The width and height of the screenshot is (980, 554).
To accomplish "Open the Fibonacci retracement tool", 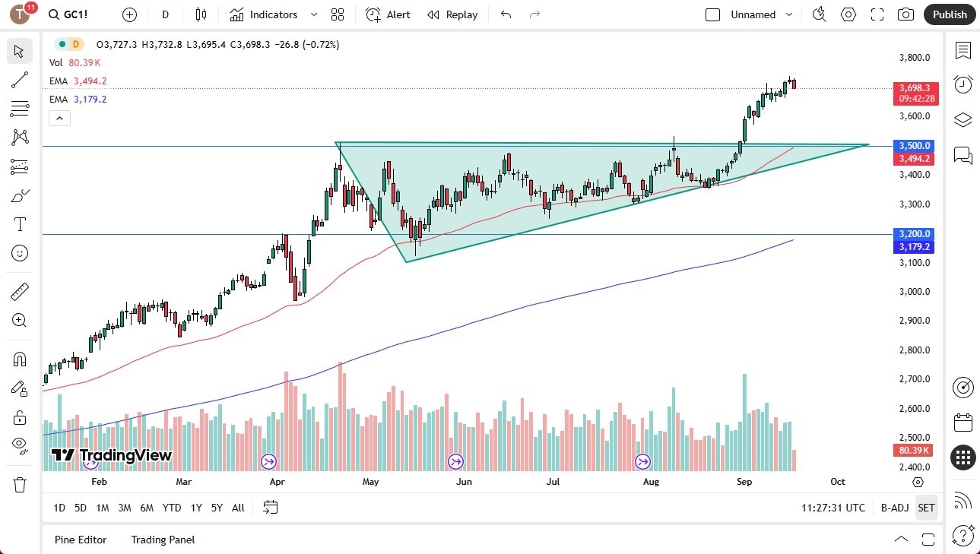I will tap(20, 109).
